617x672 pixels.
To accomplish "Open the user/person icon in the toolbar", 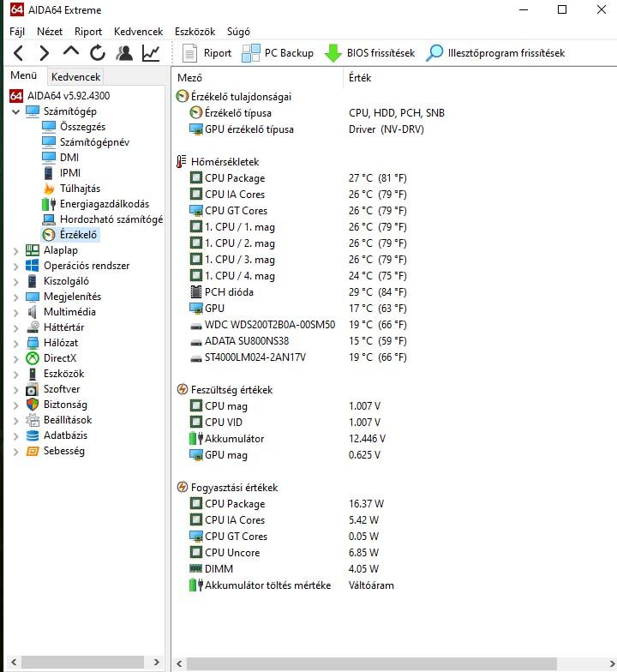I will [x=124, y=53].
